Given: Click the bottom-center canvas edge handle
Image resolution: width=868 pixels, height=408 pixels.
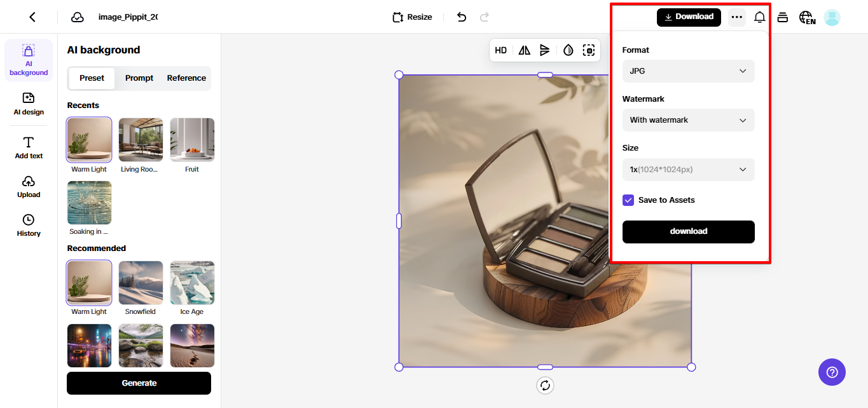Looking at the screenshot, I should tap(545, 367).
